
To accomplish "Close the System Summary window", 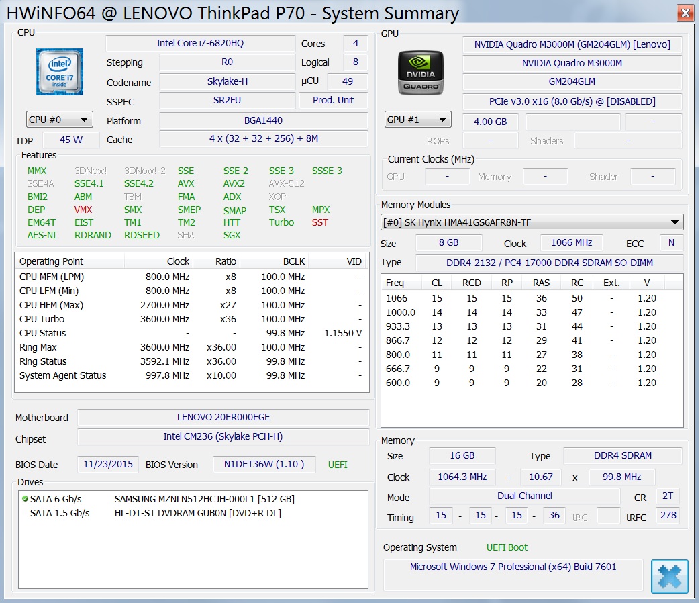I will click(x=684, y=13).
